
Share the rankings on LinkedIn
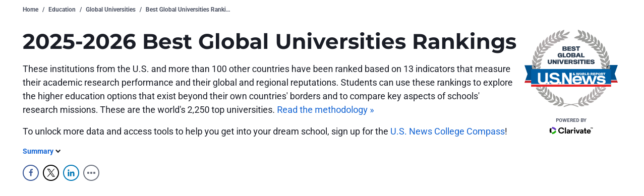(71, 173)
